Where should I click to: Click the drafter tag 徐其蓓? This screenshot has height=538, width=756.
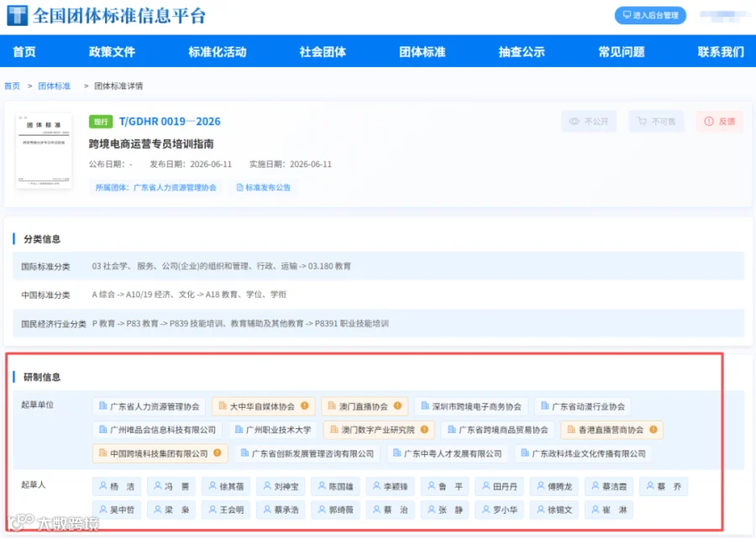[226, 486]
